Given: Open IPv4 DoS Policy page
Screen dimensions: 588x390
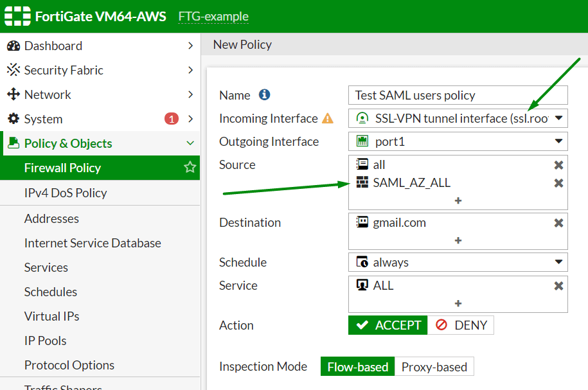Looking at the screenshot, I should [67, 193].
